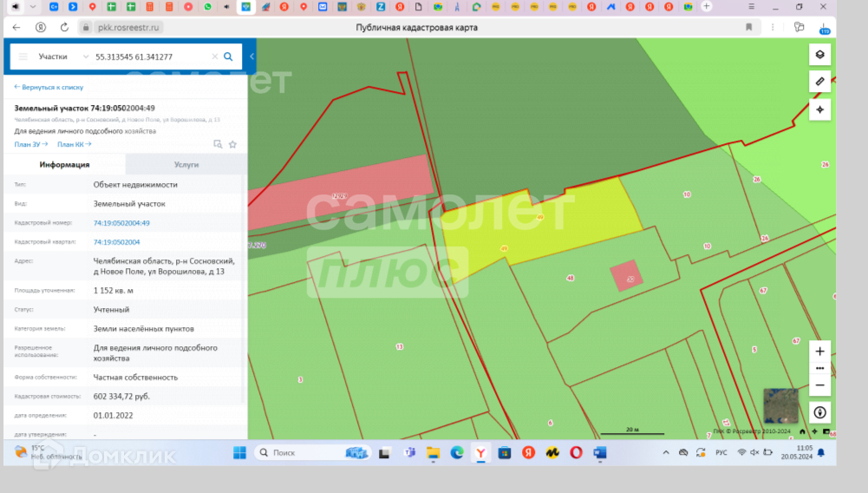This screenshot has width=868, height=493.
Task: Open browser downloads with 119 badge
Action: point(825,28)
